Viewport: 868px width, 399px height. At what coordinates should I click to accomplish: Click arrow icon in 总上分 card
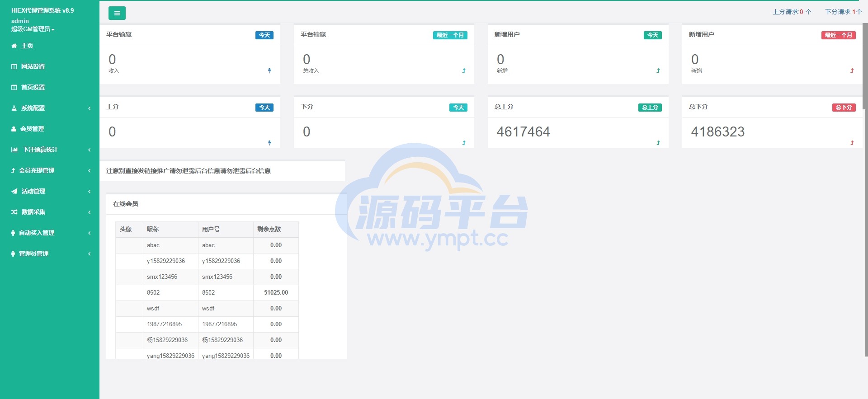(658, 143)
